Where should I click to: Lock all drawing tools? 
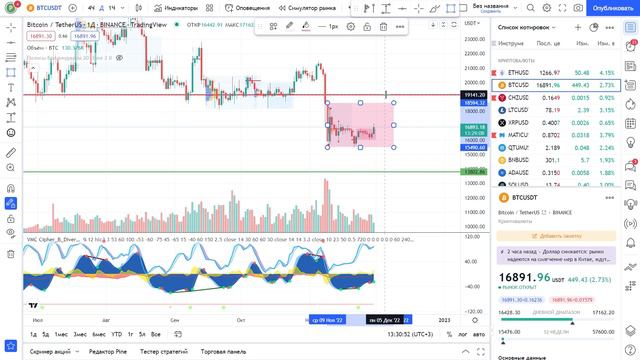[x=11, y=218]
